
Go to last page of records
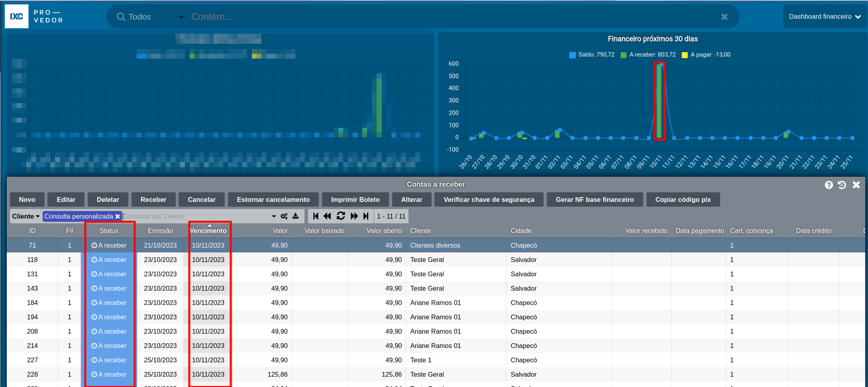(366, 216)
